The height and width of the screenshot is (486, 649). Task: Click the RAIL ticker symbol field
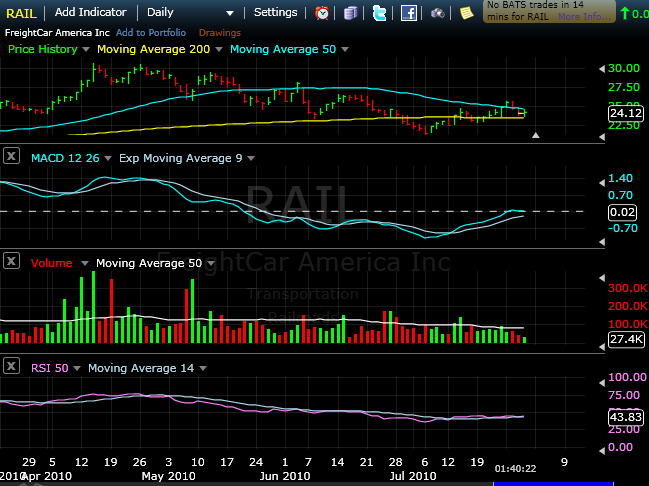pos(22,13)
